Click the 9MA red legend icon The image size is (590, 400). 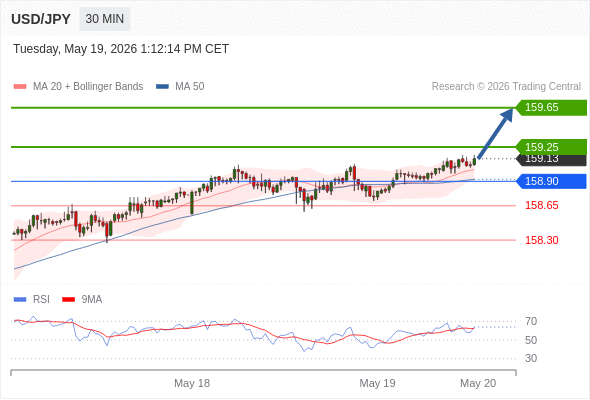[x=68, y=300]
